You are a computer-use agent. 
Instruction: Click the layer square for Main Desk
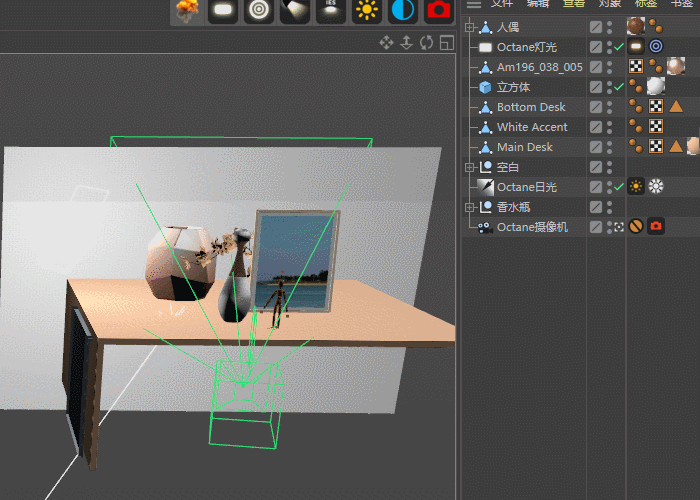click(596, 147)
